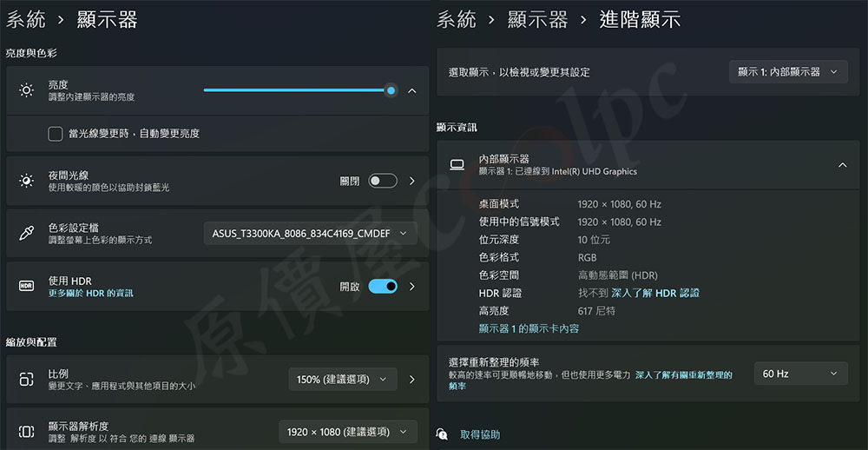Click the HDR badge icon

coord(27,287)
